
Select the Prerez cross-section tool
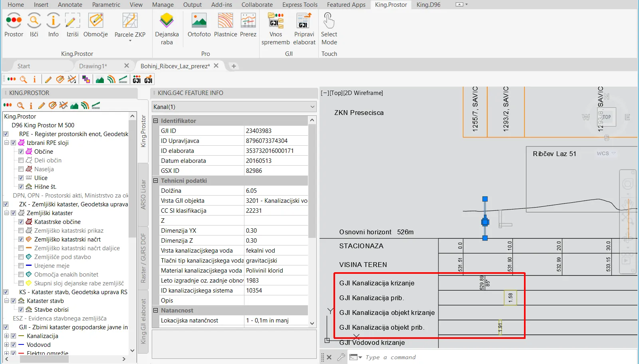click(x=248, y=21)
